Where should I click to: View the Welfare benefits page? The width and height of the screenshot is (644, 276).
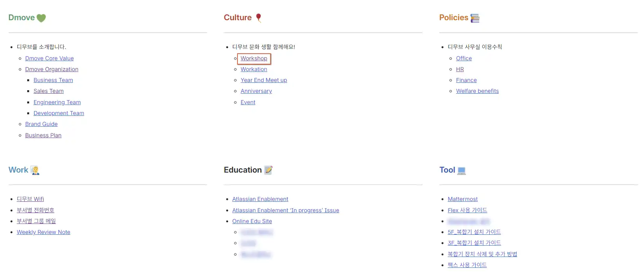(x=477, y=91)
